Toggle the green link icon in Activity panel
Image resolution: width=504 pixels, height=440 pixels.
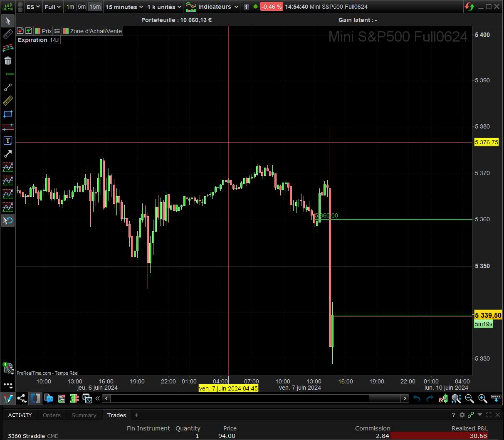click(x=471, y=415)
